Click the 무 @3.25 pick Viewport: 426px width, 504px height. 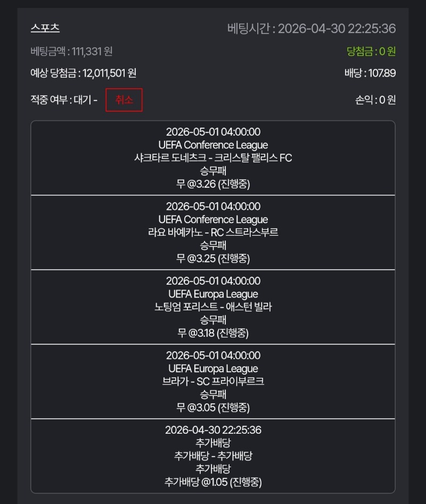tap(213, 259)
